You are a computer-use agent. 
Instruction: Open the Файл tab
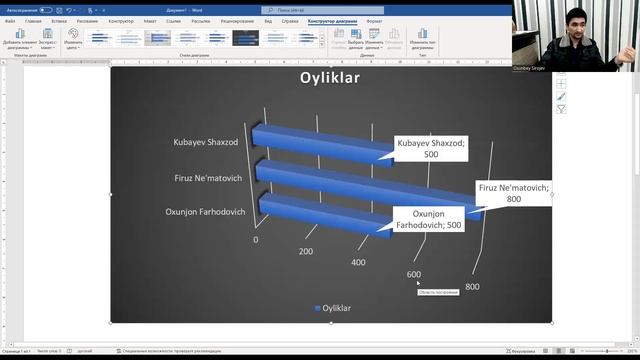(10, 21)
